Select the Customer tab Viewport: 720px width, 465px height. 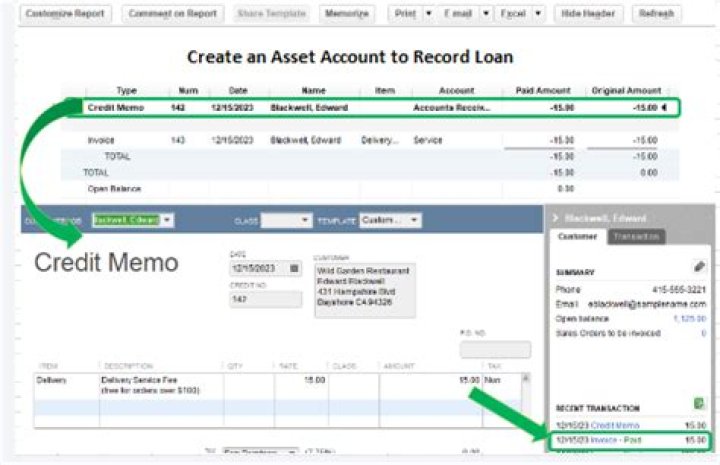pyautogui.click(x=577, y=237)
